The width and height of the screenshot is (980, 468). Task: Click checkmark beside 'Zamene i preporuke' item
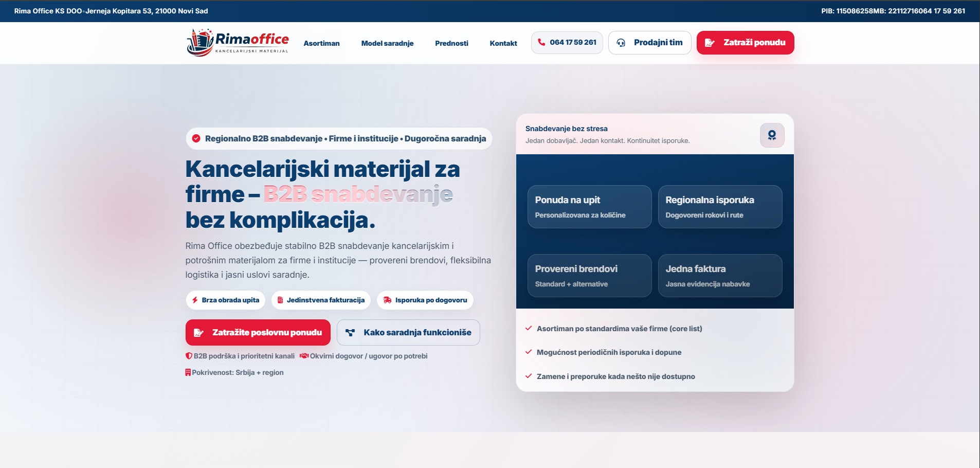point(529,376)
